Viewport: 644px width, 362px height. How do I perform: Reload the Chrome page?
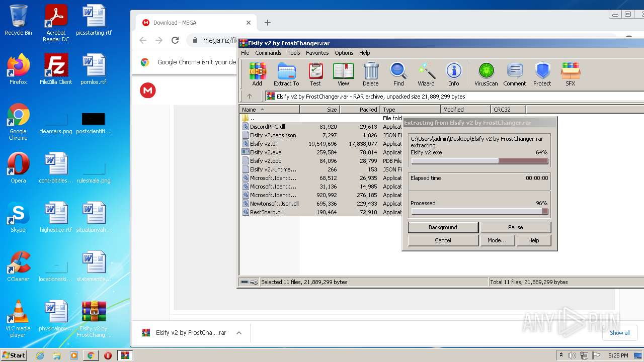(175, 40)
